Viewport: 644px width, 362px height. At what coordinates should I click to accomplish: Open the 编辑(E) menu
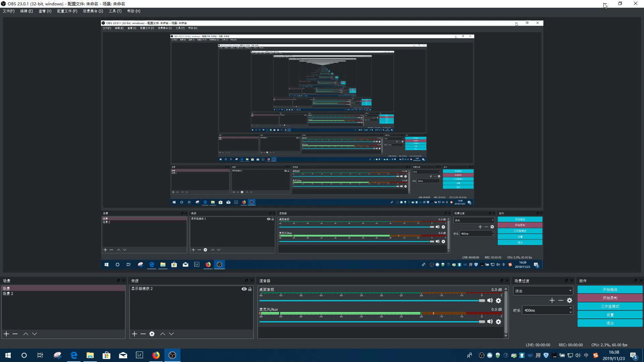coord(26,11)
